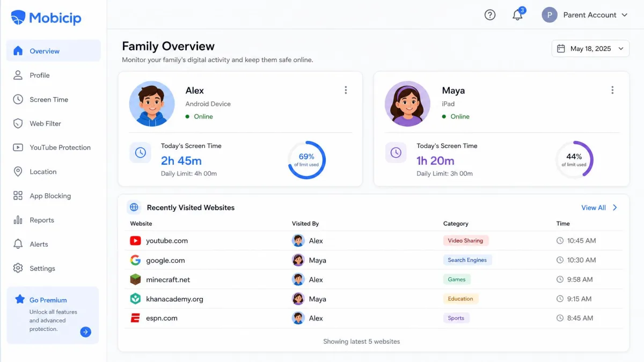Open espn.com website entry
Screen dimensions: 644x362
pyautogui.click(x=162, y=318)
